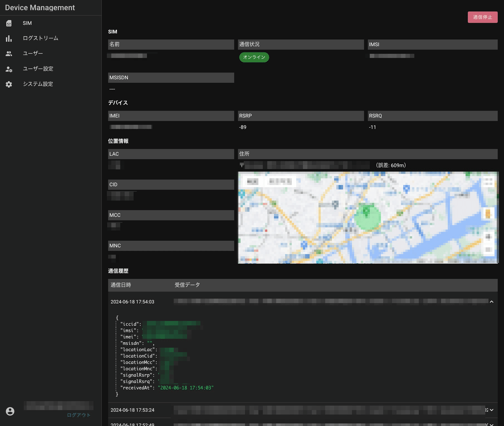Click the ログアウト link
This screenshot has width=504, height=426.
click(78, 415)
